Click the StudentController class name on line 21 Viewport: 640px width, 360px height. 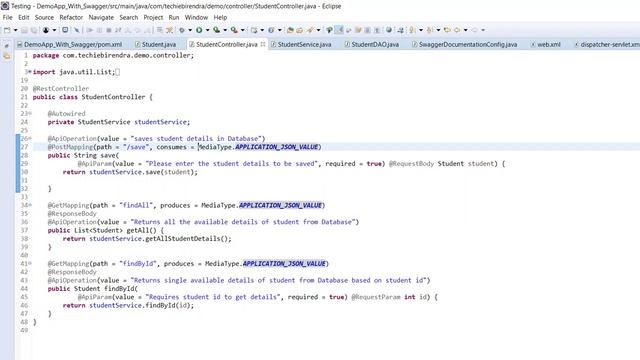113,97
